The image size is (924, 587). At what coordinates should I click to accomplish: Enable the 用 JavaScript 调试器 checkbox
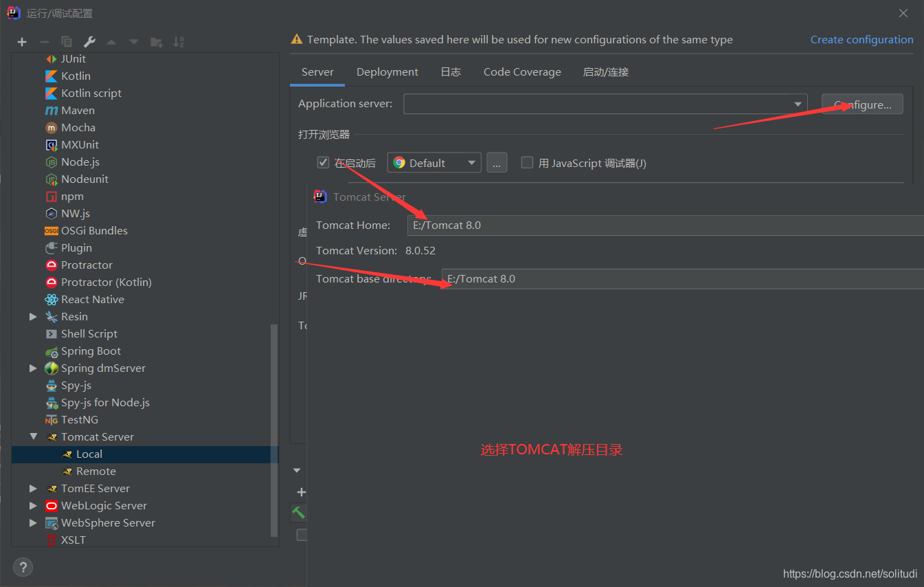click(527, 162)
